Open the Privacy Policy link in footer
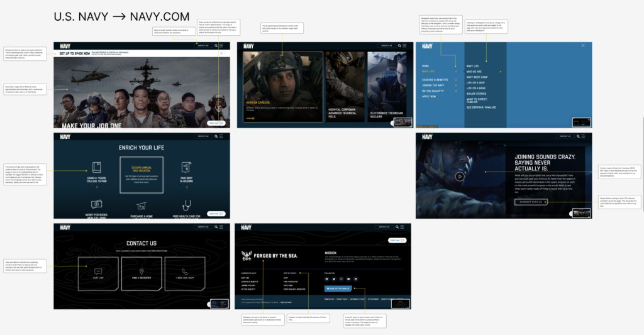 click(342, 299)
